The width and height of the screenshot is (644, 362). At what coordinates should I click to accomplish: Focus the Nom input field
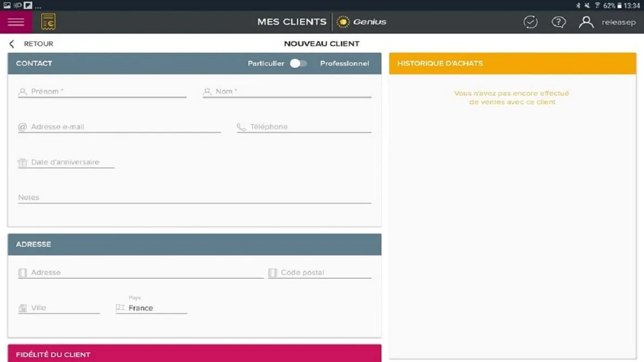287,92
